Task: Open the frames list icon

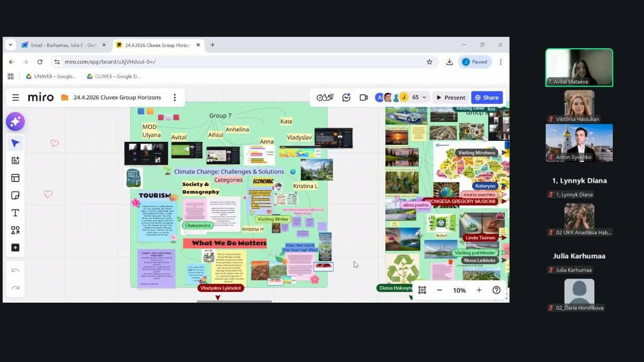Action: 422,290
